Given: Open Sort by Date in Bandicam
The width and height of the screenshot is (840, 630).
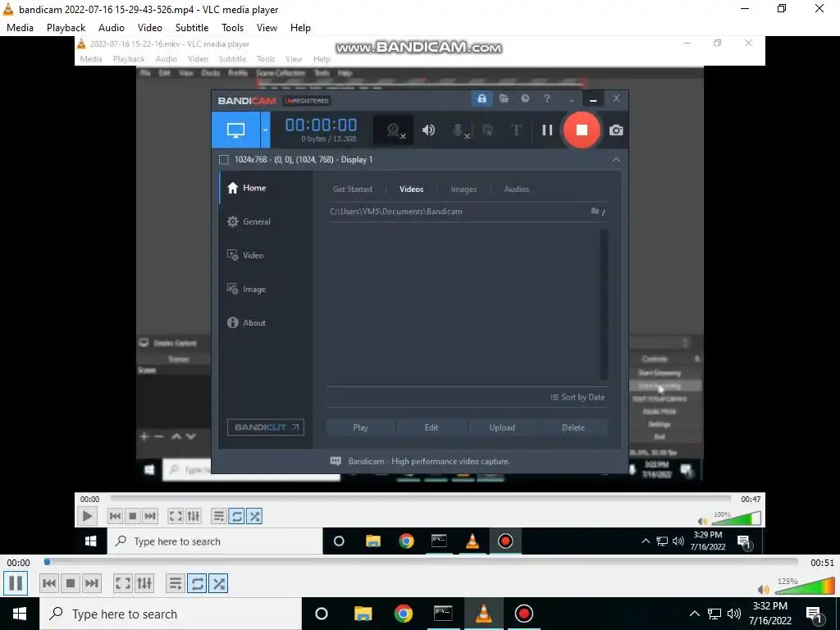Looking at the screenshot, I should pos(577,397).
